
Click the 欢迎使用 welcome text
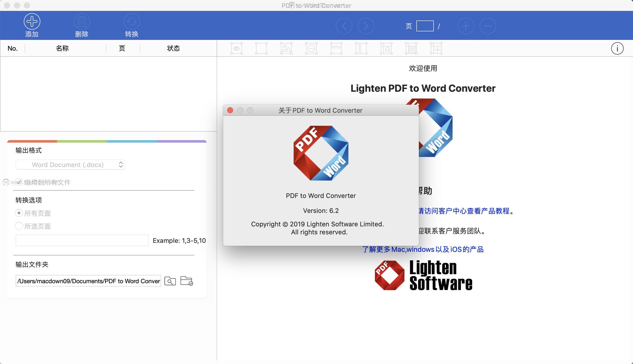pyautogui.click(x=423, y=68)
